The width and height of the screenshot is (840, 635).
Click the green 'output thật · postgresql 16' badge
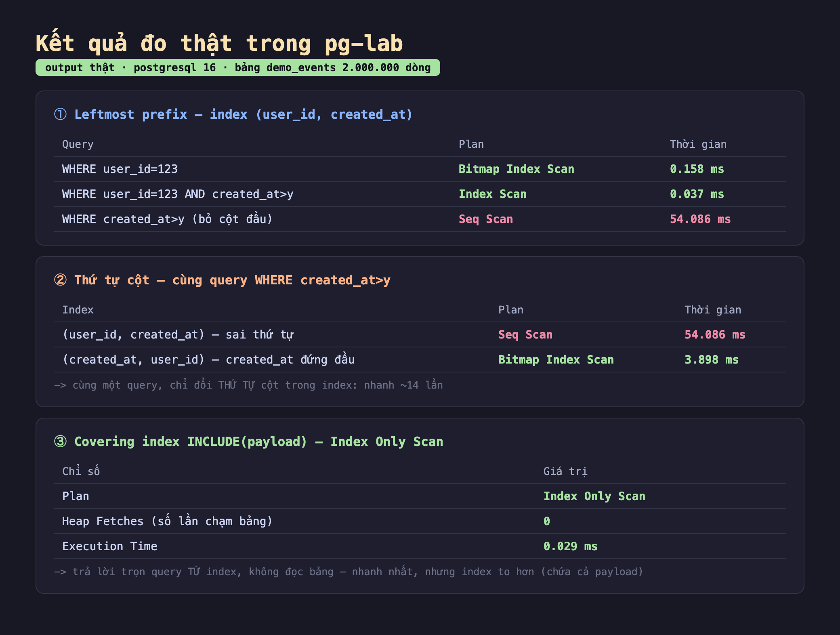coord(238,67)
